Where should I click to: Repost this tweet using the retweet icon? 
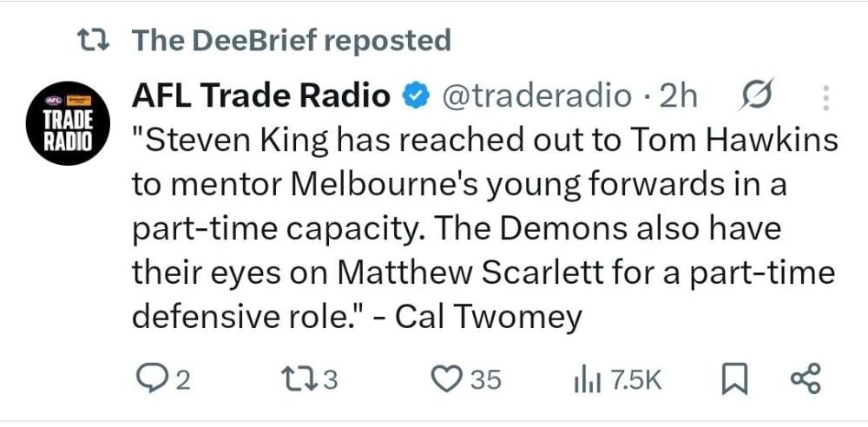[298, 379]
